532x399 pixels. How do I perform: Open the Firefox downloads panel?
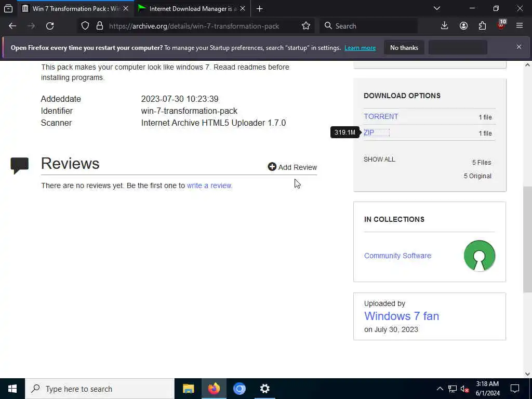coord(444,26)
